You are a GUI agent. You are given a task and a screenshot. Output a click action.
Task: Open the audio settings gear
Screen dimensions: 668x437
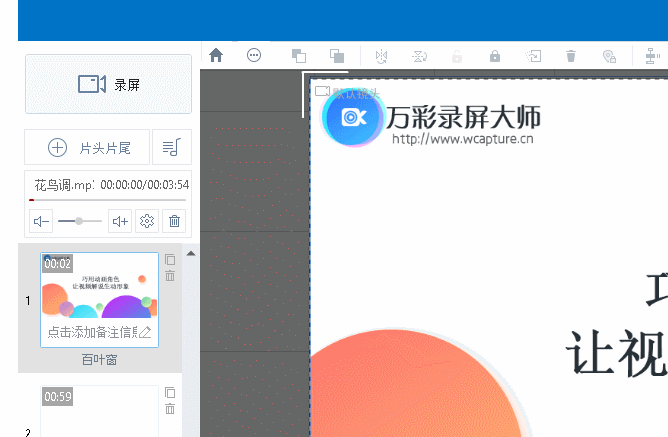click(x=147, y=221)
